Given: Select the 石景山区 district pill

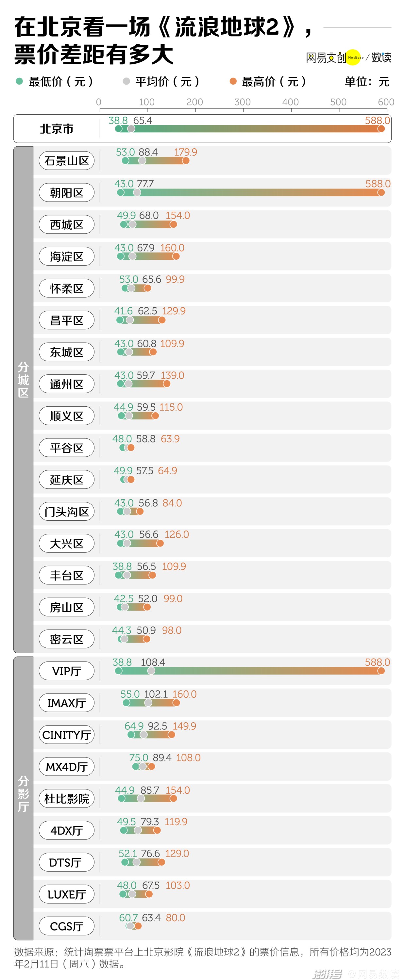Looking at the screenshot, I should point(67,160).
